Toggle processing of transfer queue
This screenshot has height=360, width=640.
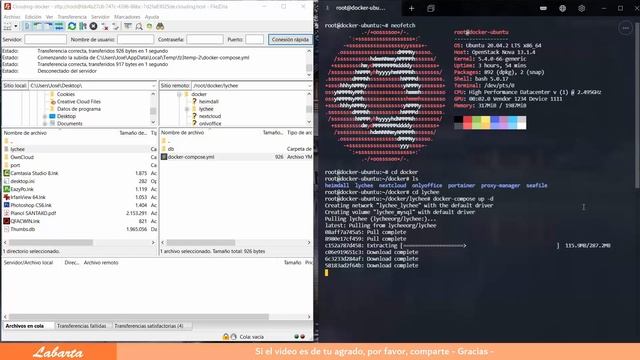(83, 27)
